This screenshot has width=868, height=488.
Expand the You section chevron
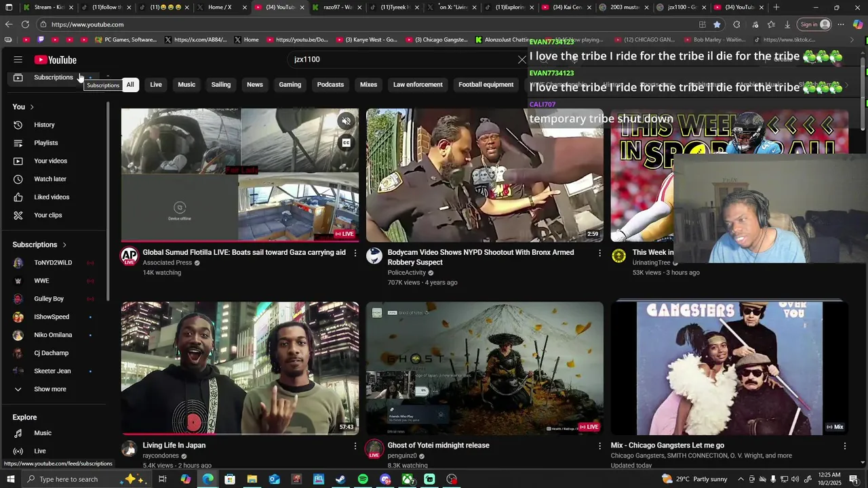[x=31, y=107]
